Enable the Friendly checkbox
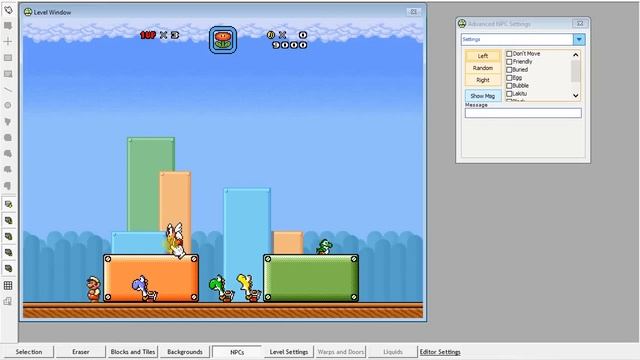This screenshot has width=640, height=360. pyautogui.click(x=509, y=62)
